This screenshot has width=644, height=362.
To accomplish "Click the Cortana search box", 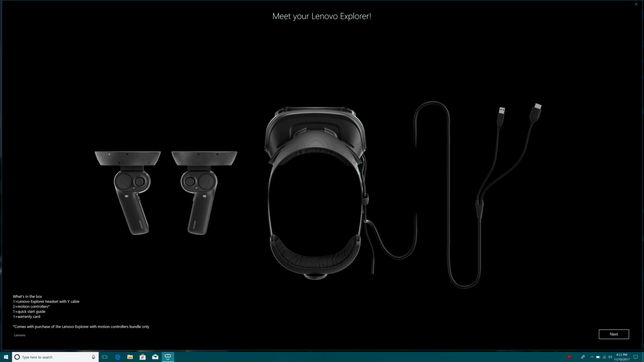I will [x=55, y=357].
